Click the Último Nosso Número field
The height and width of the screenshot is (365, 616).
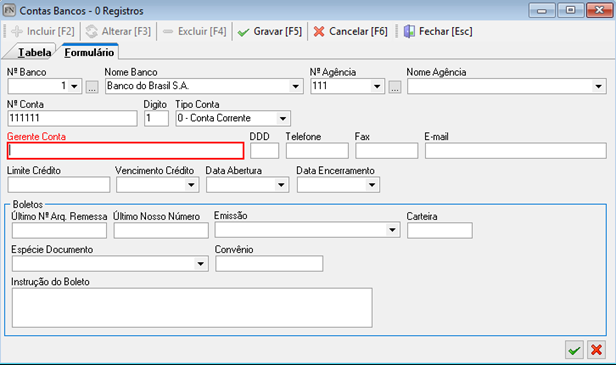(x=161, y=231)
